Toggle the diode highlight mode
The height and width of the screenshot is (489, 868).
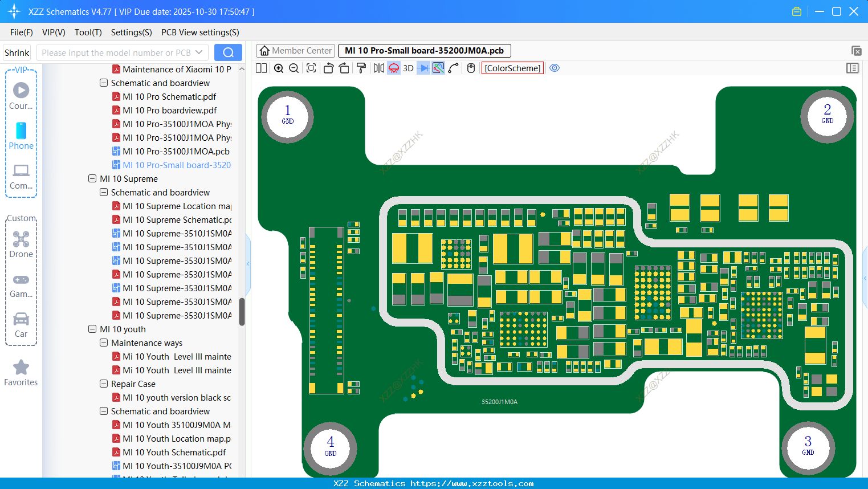[423, 68]
